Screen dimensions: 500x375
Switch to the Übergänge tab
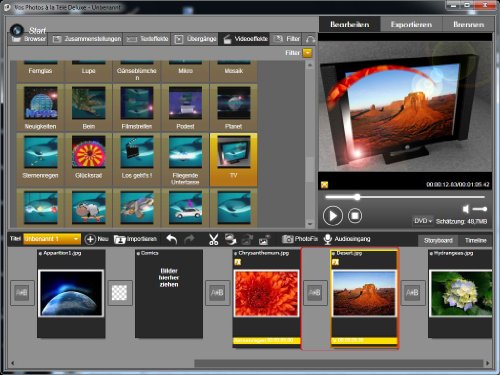[196, 39]
